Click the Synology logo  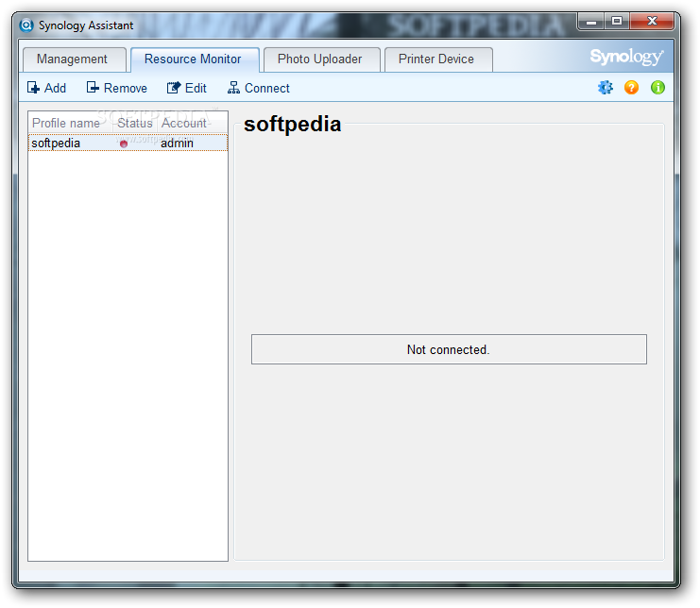(x=626, y=57)
